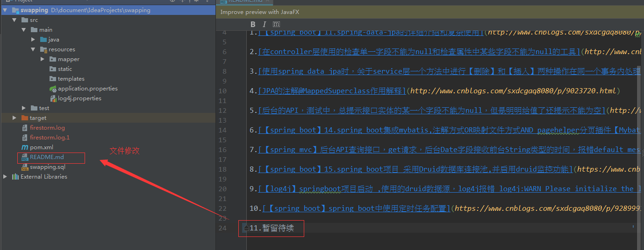Viewport: 644px width, 250px height.
Task: Collapse the resources folder arrow
Action: [x=33, y=49]
